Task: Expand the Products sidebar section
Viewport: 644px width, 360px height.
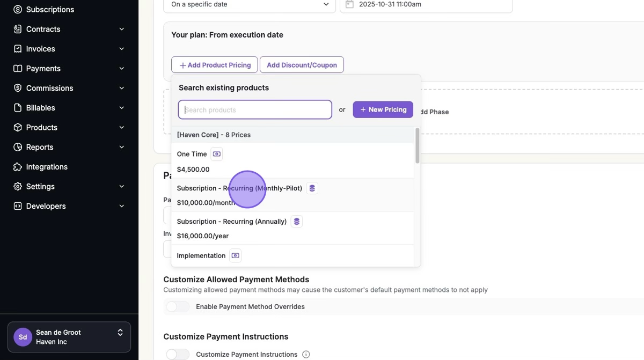Action: click(122, 128)
